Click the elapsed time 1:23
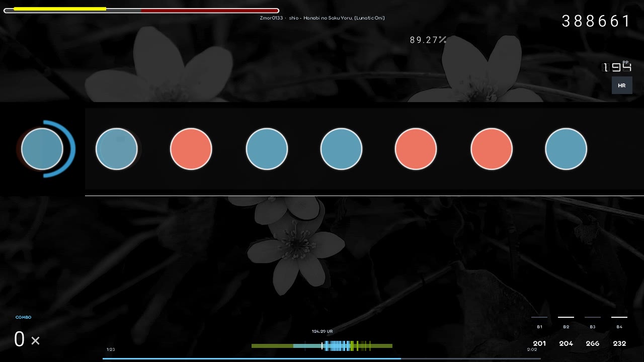644x362 pixels. (x=111, y=349)
